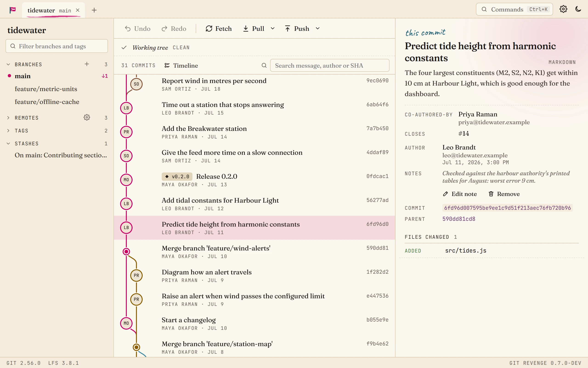This screenshot has width=588, height=368.
Task: Expand the TAGS section
Action: 8,131
